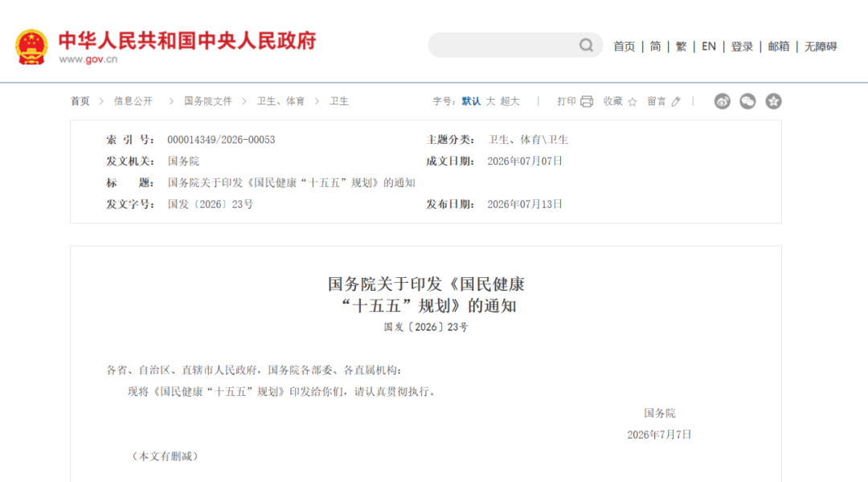Click the document number under heading

tap(426, 328)
